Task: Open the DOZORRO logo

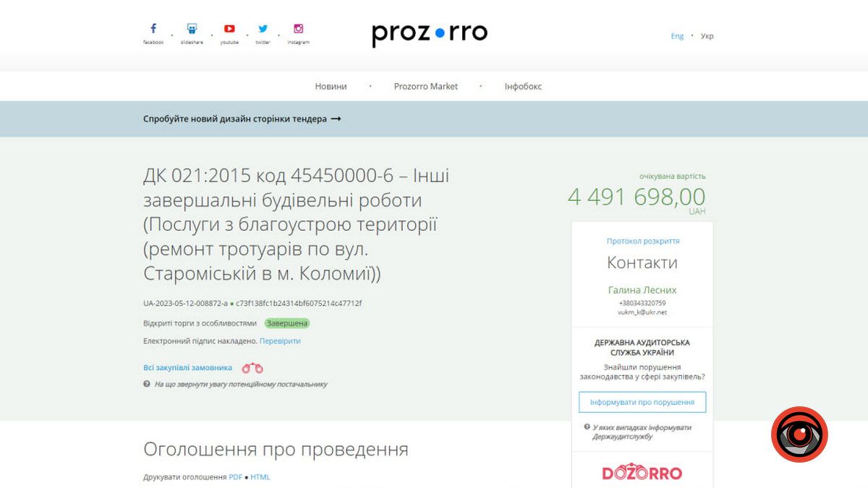Action: click(x=642, y=472)
